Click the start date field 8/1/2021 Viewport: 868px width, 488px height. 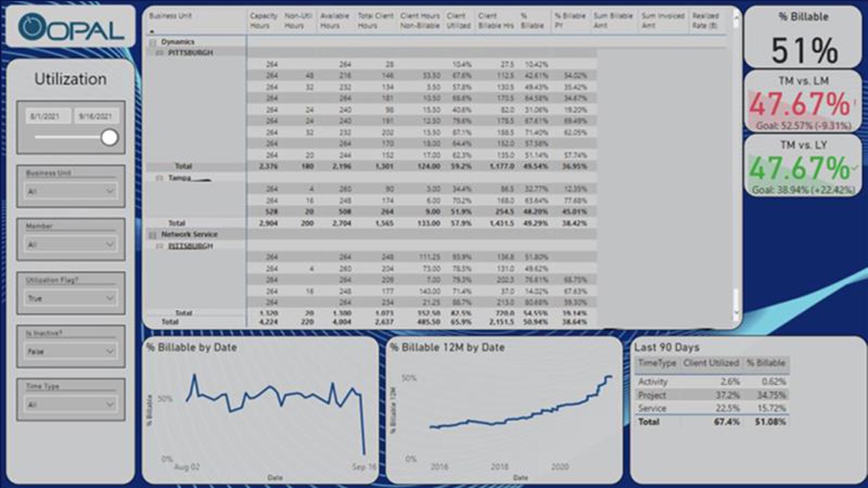point(47,117)
